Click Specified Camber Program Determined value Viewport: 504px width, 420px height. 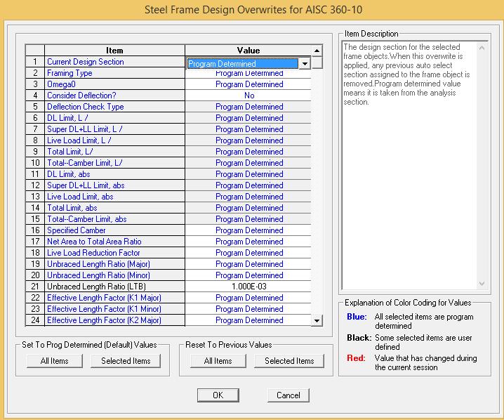[249, 230]
